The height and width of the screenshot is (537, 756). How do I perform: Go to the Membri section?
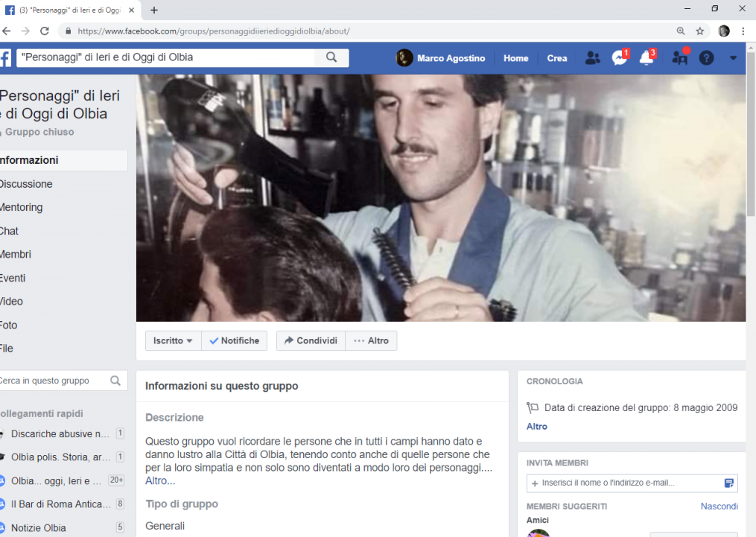point(16,255)
